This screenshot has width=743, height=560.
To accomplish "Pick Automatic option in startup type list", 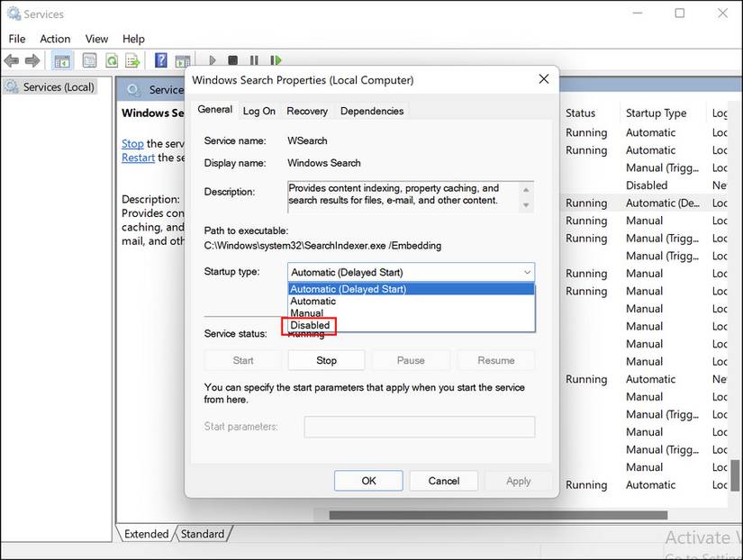I will coord(313,302).
